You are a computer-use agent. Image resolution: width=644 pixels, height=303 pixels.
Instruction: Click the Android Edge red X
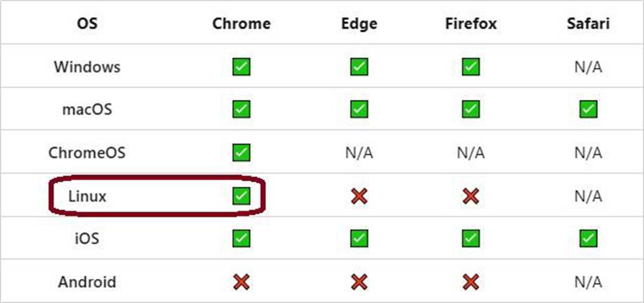click(x=359, y=282)
